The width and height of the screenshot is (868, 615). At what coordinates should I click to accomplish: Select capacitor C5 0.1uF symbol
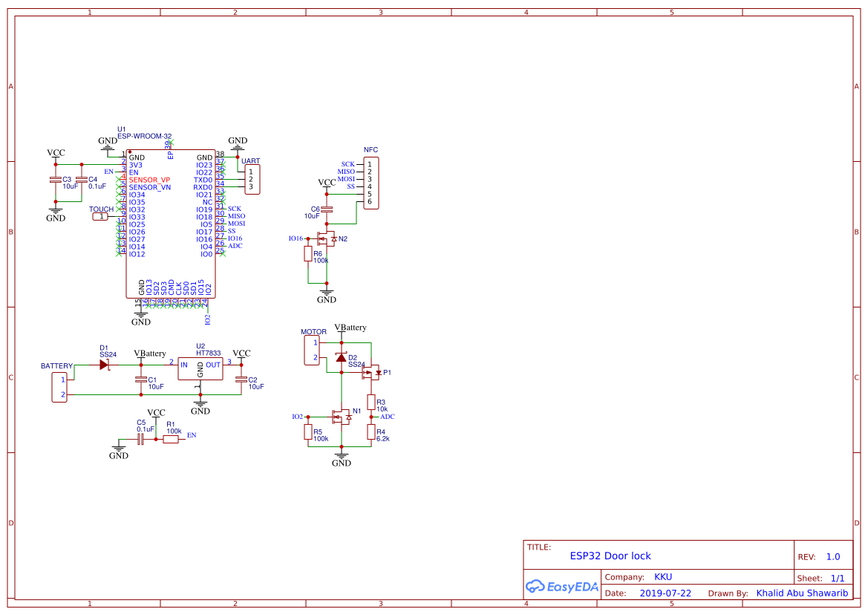pos(140,439)
